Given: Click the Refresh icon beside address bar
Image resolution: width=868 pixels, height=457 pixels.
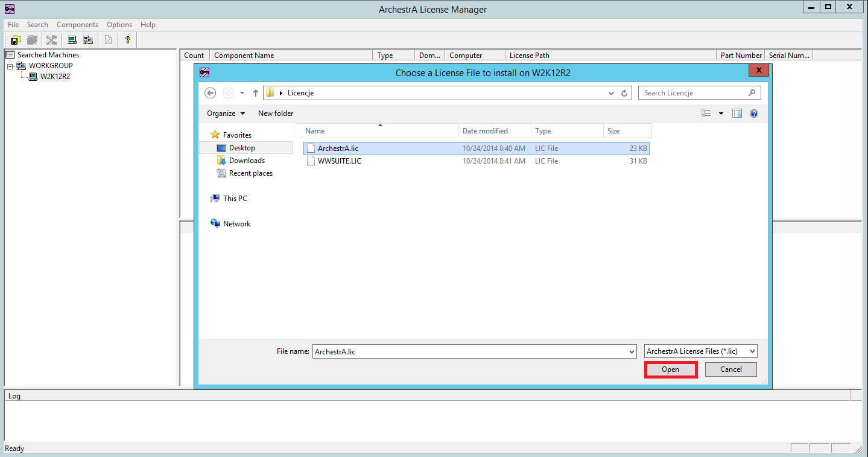Looking at the screenshot, I should pos(625,93).
